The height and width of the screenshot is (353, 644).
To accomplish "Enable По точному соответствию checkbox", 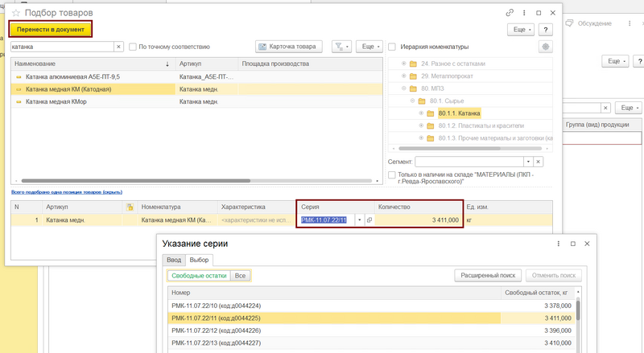I will coord(133,47).
